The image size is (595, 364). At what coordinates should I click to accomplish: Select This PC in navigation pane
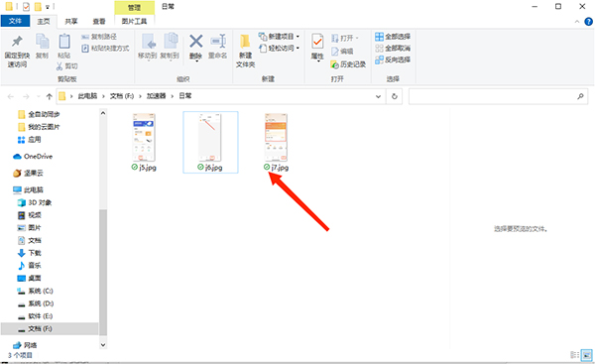click(x=29, y=189)
